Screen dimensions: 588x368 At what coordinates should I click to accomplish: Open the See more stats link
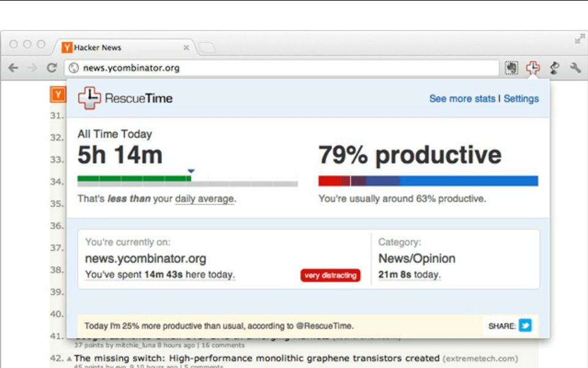click(462, 99)
